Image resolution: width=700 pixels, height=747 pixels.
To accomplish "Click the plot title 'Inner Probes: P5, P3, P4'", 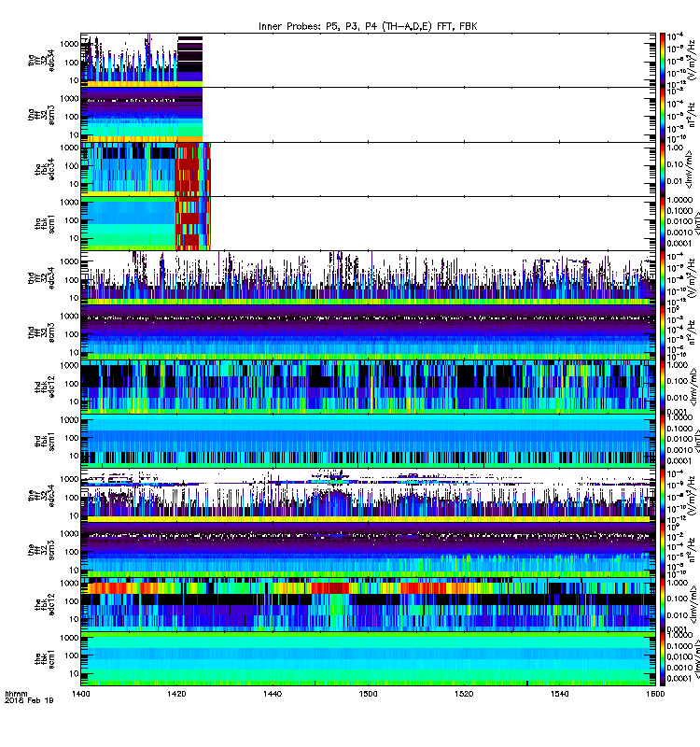I will (318, 26).
